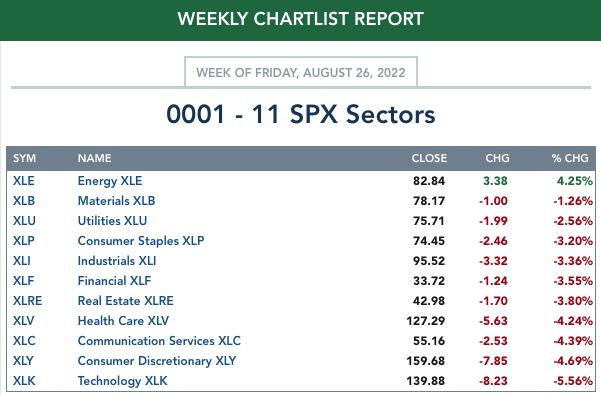Open Industrials XLI name link
This screenshot has width=601, height=395.
pos(117,261)
